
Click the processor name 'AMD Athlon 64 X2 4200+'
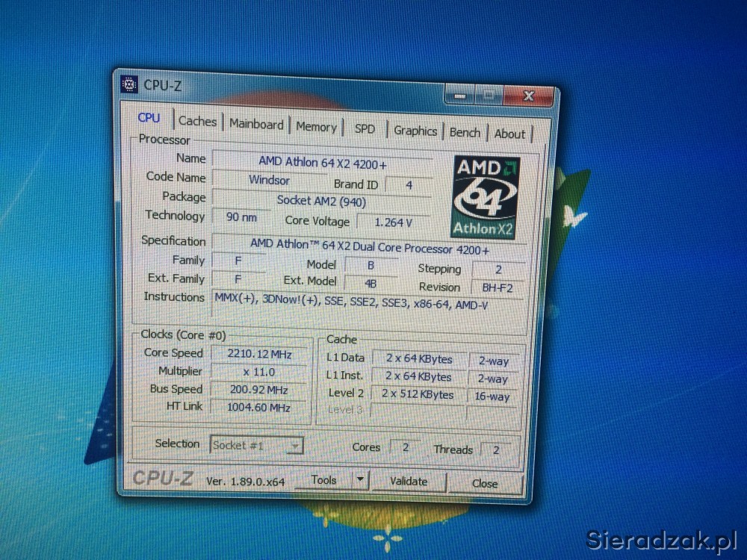click(x=323, y=163)
